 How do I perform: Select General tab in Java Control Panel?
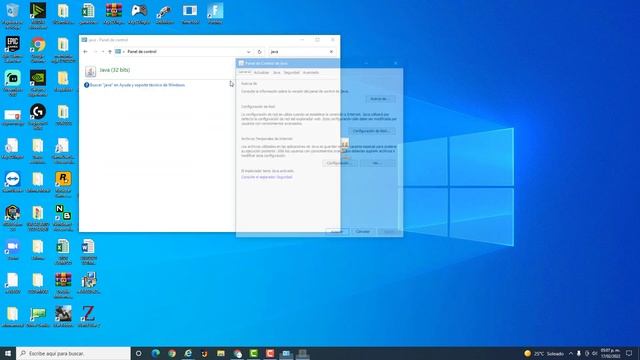pos(244,72)
